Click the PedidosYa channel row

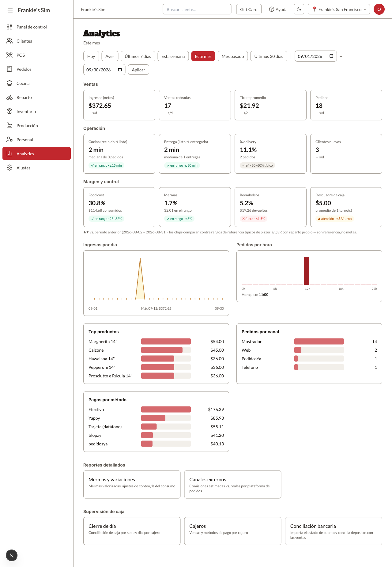pyautogui.click(x=309, y=358)
